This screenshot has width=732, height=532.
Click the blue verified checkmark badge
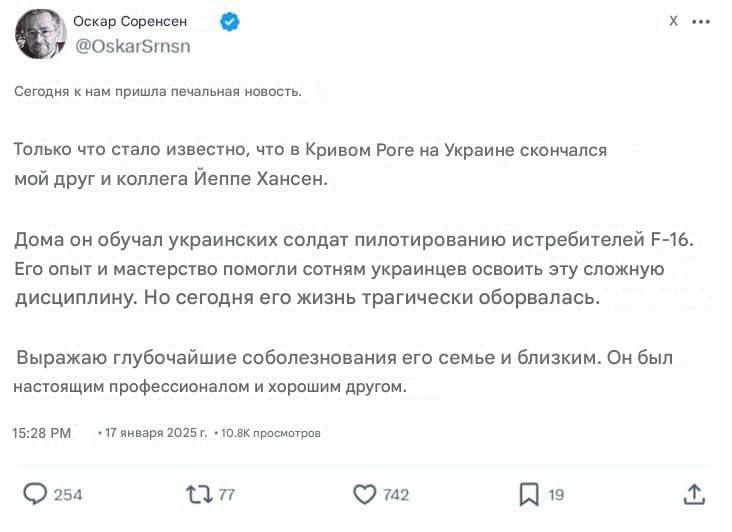pyautogui.click(x=230, y=21)
